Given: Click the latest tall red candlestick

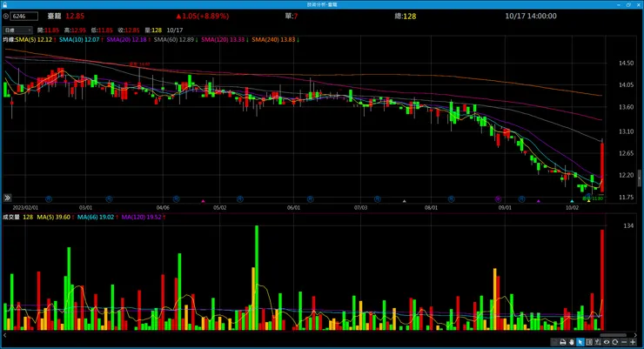Looking at the screenshot, I should pyautogui.click(x=602, y=166).
